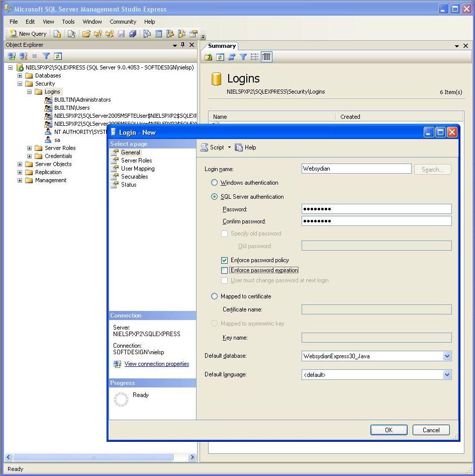The width and height of the screenshot is (475, 476).
Task: Collapse the NIELSPXP2\SQLEXPRESS server node
Action: (x=10, y=67)
